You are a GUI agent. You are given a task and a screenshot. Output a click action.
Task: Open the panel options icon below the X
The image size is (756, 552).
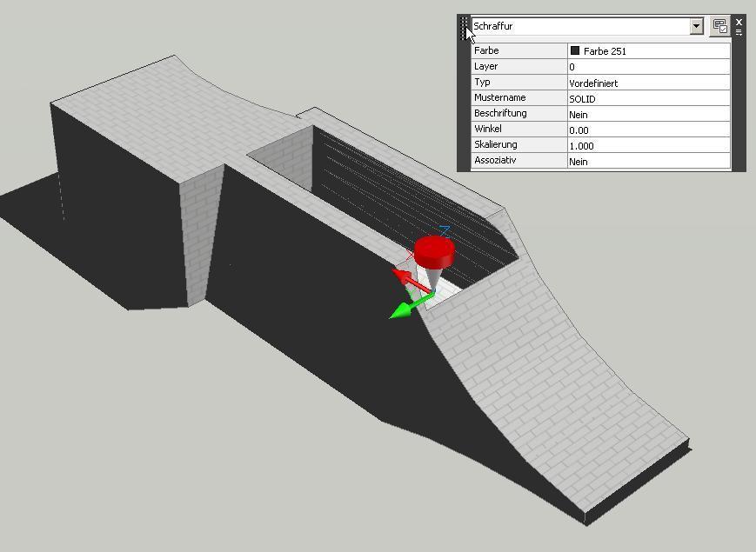[739, 32]
